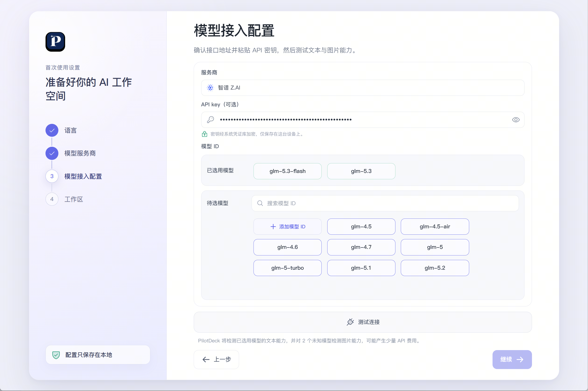
Task: Click the PilotDeck P logo icon
Action: (55, 42)
